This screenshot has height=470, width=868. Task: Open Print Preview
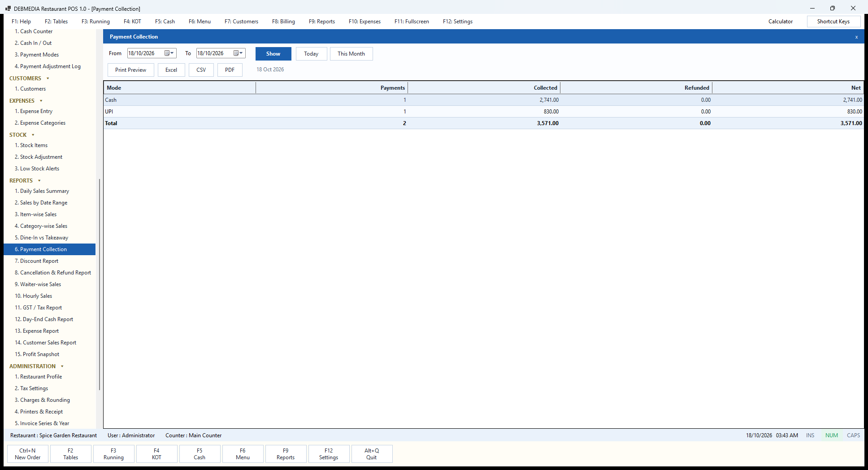[x=130, y=70]
